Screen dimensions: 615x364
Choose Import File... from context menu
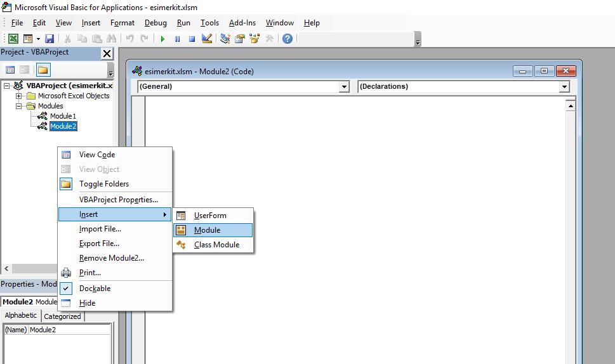click(x=115, y=229)
